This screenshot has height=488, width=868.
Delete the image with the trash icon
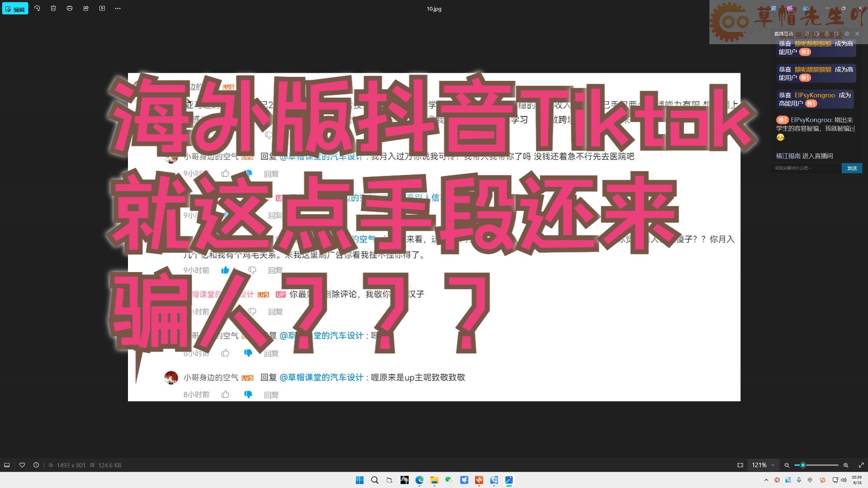coord(53,9)
